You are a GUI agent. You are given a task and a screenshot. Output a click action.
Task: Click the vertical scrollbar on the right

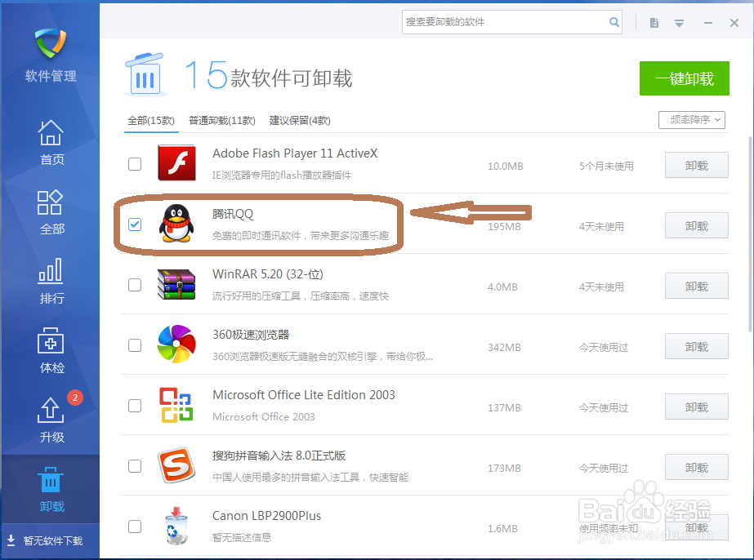(x=750, y=234)
